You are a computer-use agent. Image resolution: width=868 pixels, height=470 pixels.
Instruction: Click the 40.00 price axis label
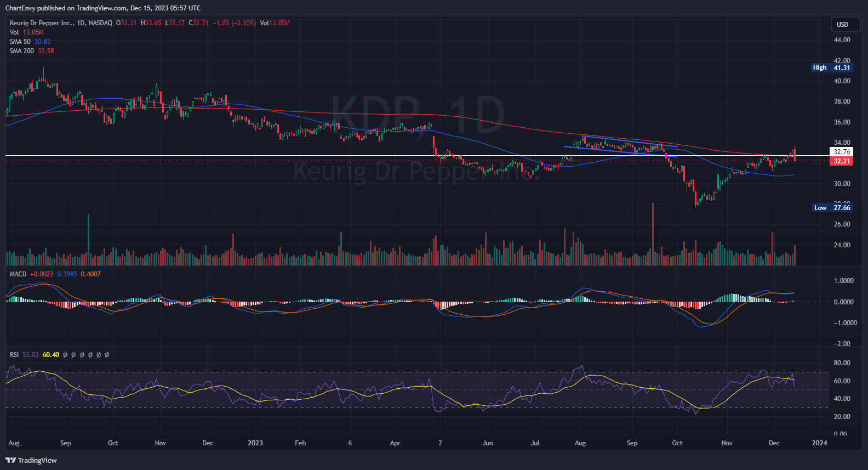tap(842, 81)
